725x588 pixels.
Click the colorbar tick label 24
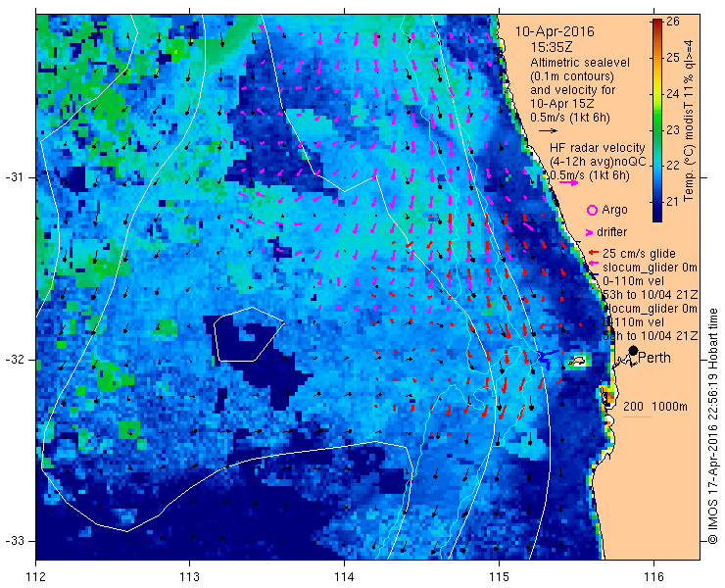tap(673, 93)
